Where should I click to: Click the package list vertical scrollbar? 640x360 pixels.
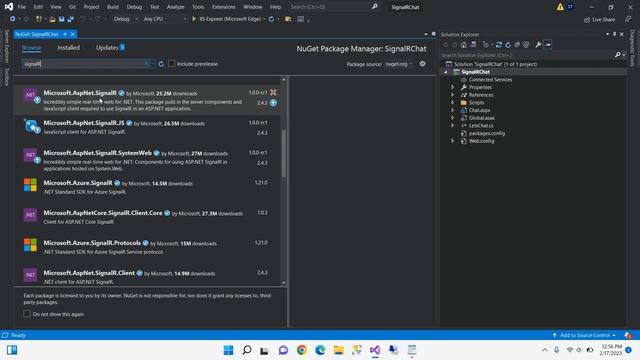point(284,154)
